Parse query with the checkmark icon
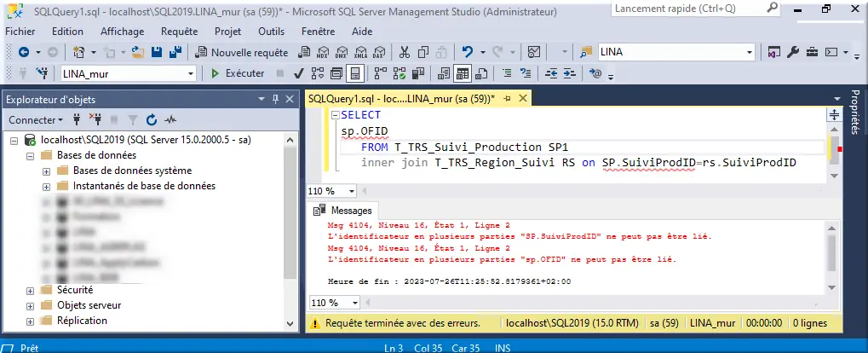Screen dimensions: 868x353 (x=298, y=73)
